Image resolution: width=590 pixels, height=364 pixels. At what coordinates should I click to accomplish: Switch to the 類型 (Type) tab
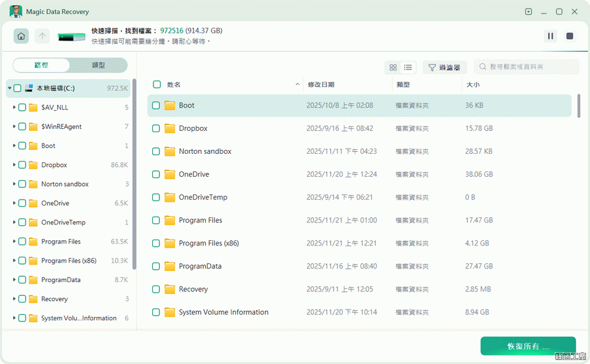(98, 65)
